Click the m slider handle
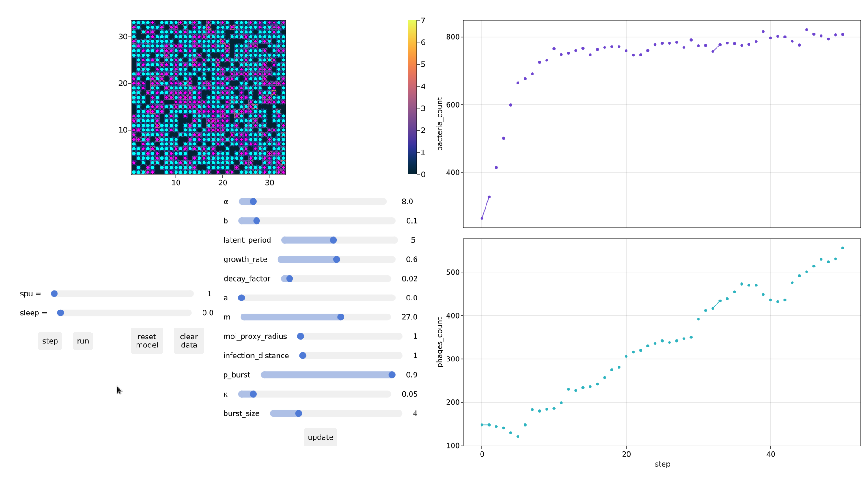 pyautogui.click(x=341, y=317)
